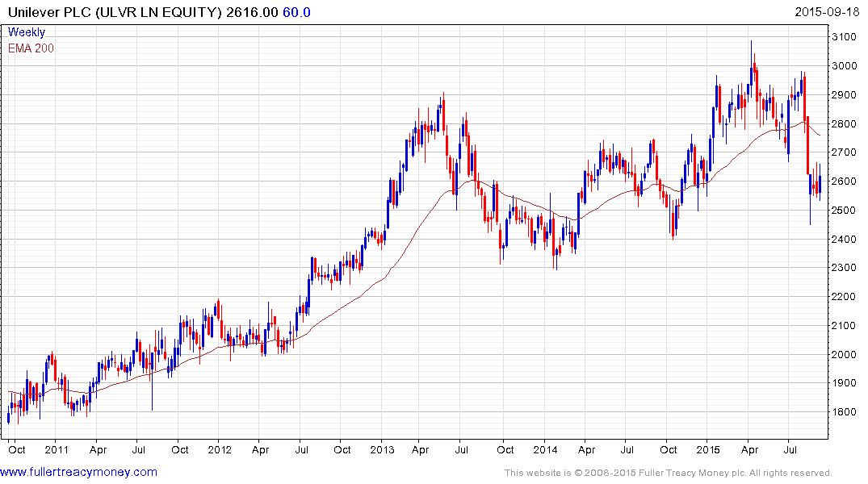Click the April 2015 peak candle near 3100
Screen dimensions: 868x484
(751, 71)
